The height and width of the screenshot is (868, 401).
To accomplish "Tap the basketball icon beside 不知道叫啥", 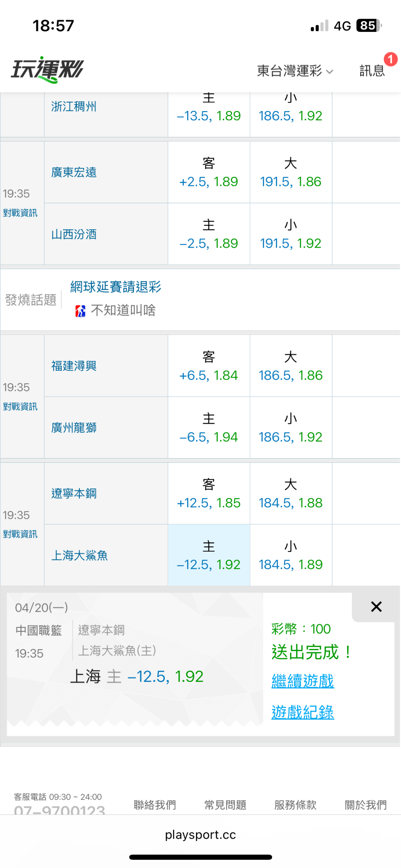I will [80, 311].
